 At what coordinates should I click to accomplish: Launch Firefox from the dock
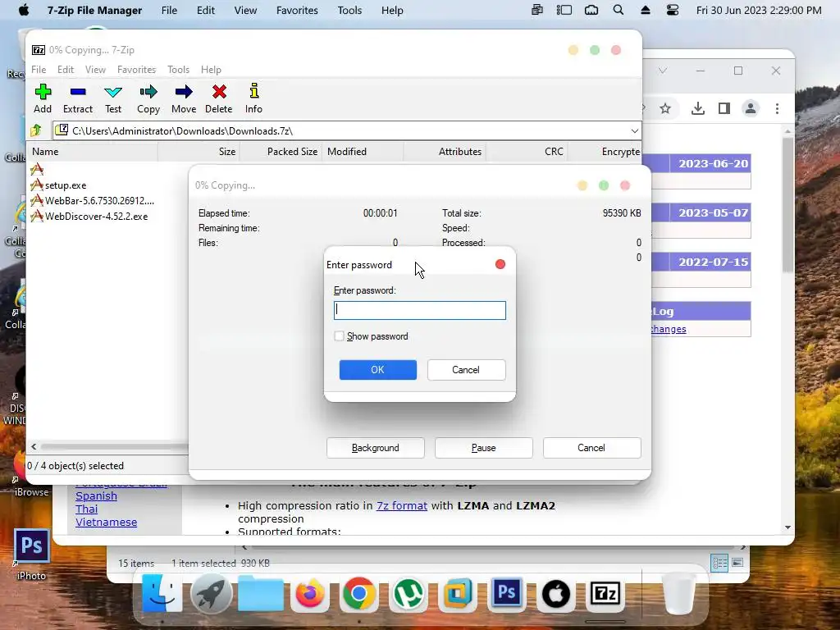point(309,594)
